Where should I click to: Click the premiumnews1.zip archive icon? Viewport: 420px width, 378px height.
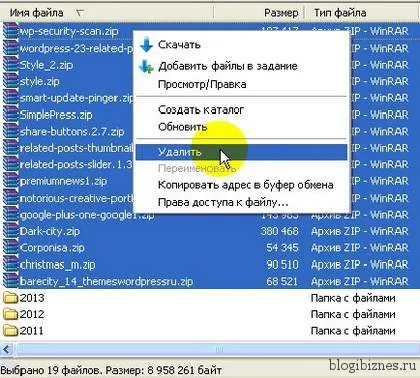click(11, 181)
